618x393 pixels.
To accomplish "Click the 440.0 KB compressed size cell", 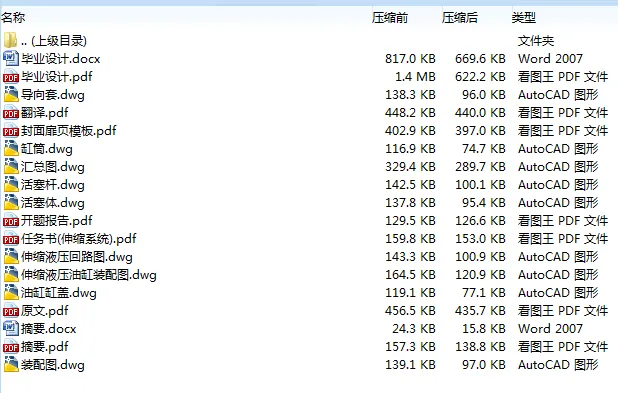I will 480,113.
